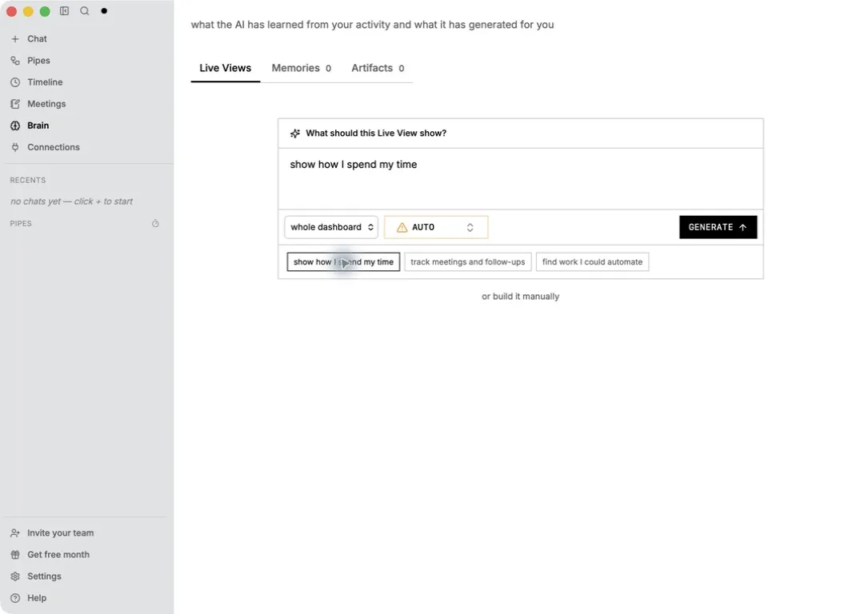868x614 pixels.
Task: Open the search magnifier icon
Action: click(84, 11)
